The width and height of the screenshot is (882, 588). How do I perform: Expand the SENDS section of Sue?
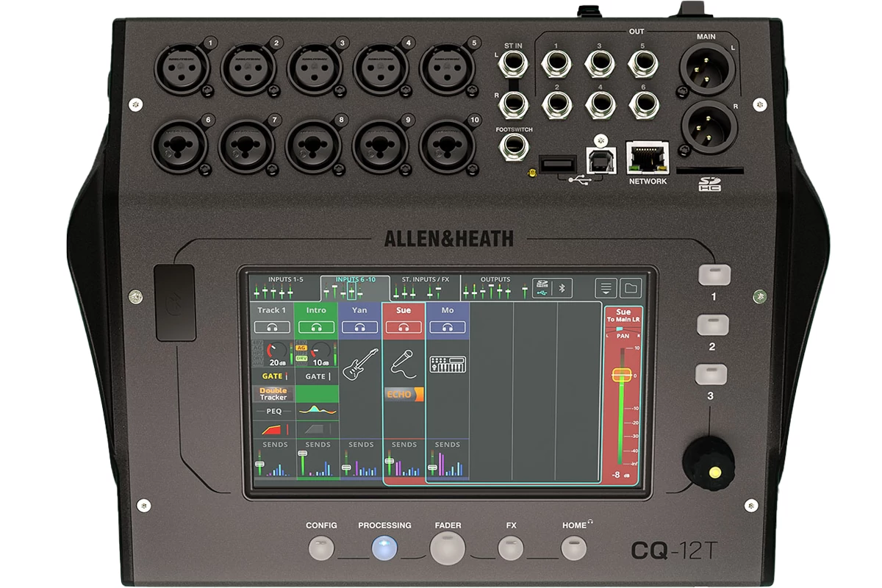404,459
